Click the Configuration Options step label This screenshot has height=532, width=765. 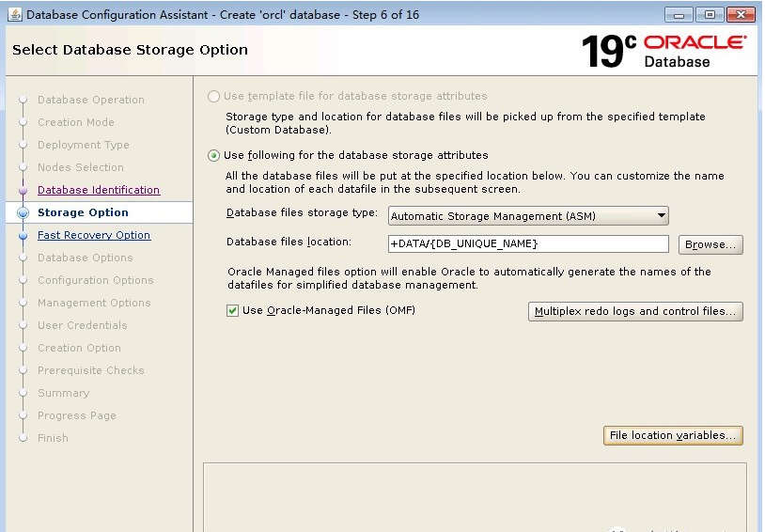(96, 280)
